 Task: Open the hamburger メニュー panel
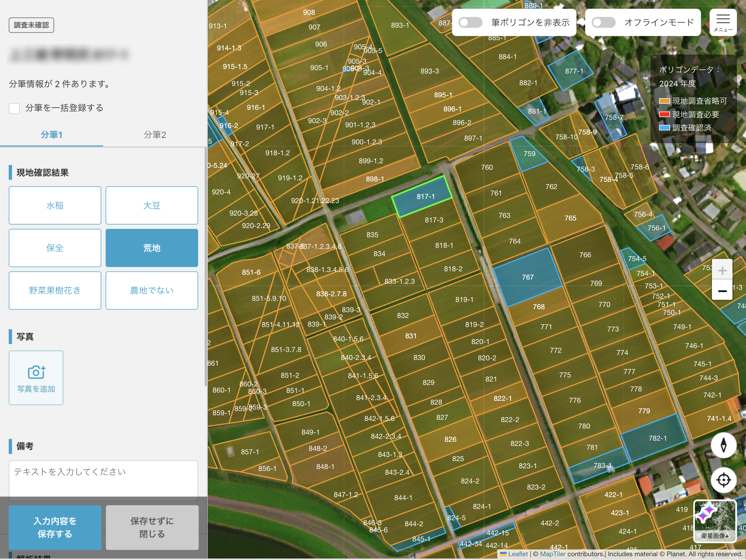click(722, 22)
